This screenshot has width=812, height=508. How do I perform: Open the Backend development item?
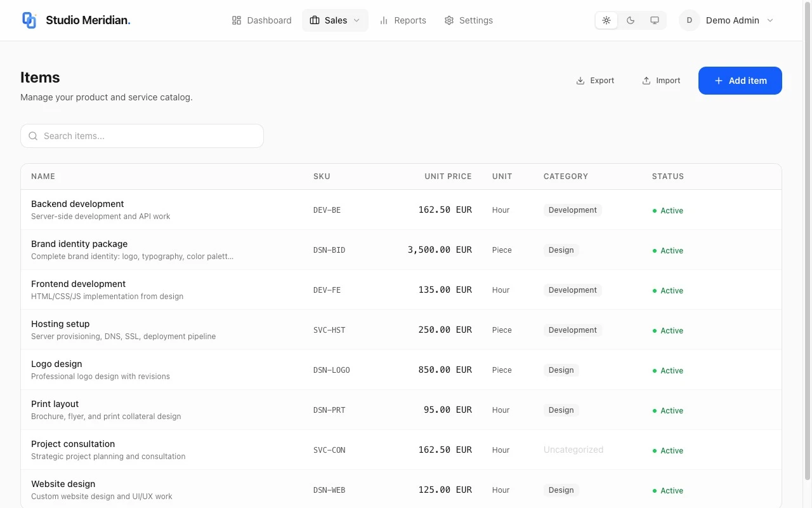pyautogui.click(x=77, y=204)
